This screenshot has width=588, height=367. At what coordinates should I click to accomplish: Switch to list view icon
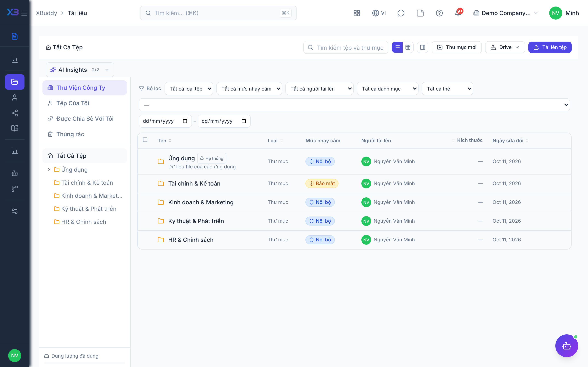pyautogui.click(x=397, y=47)
